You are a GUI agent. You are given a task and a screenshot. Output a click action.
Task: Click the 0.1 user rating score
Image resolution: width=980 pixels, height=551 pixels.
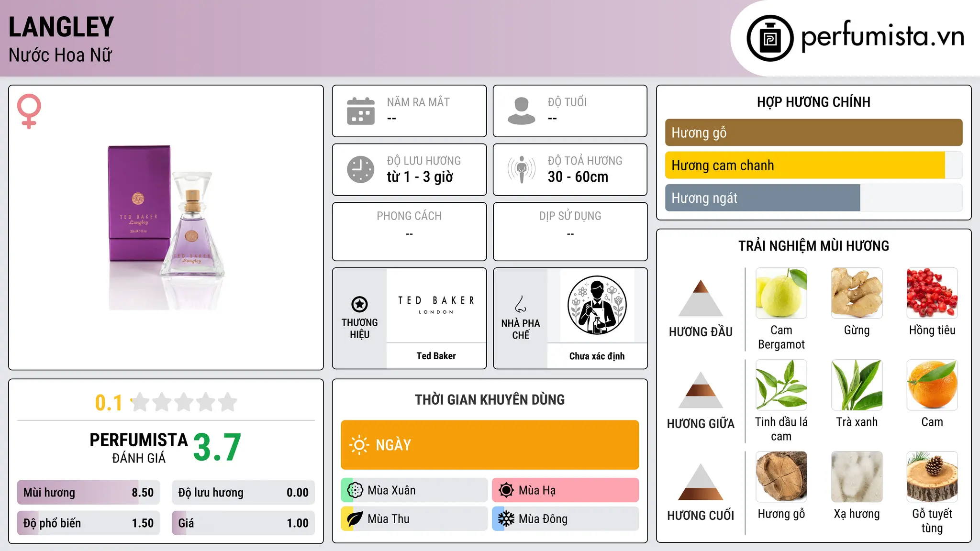coord(109,403)
